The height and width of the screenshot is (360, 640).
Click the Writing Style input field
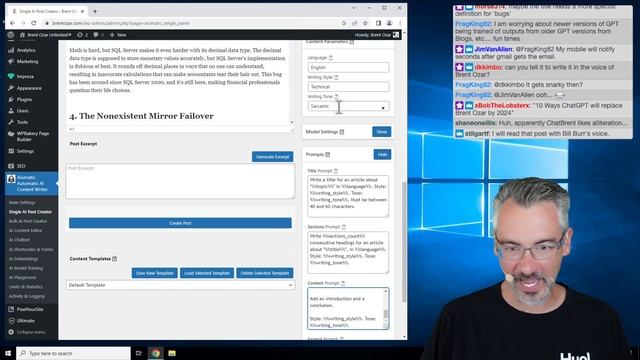tap(348, 87)
